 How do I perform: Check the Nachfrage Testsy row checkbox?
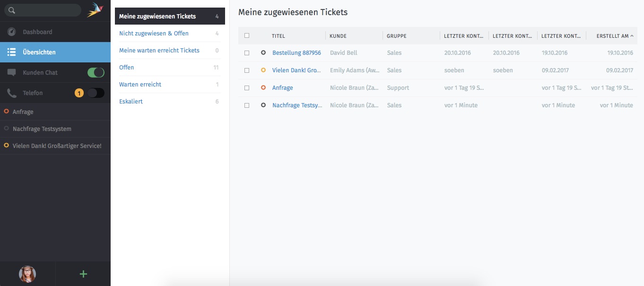pyautogui.click(x=247, y=105)
